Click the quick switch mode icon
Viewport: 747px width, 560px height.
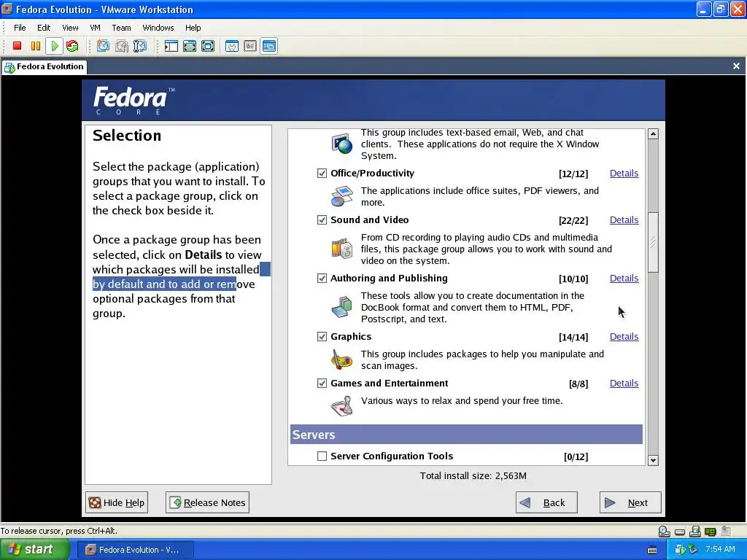190,46
